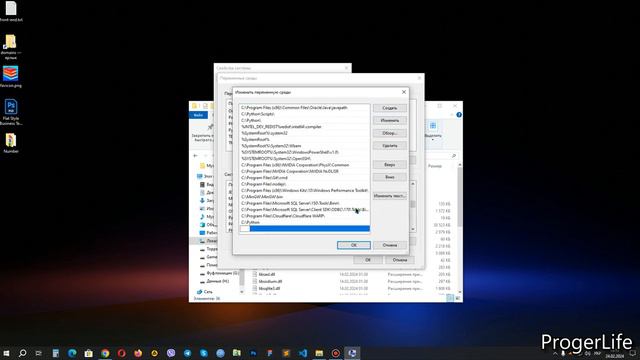Click the Удалить button

pyautogui.click(x=389, y=146)
